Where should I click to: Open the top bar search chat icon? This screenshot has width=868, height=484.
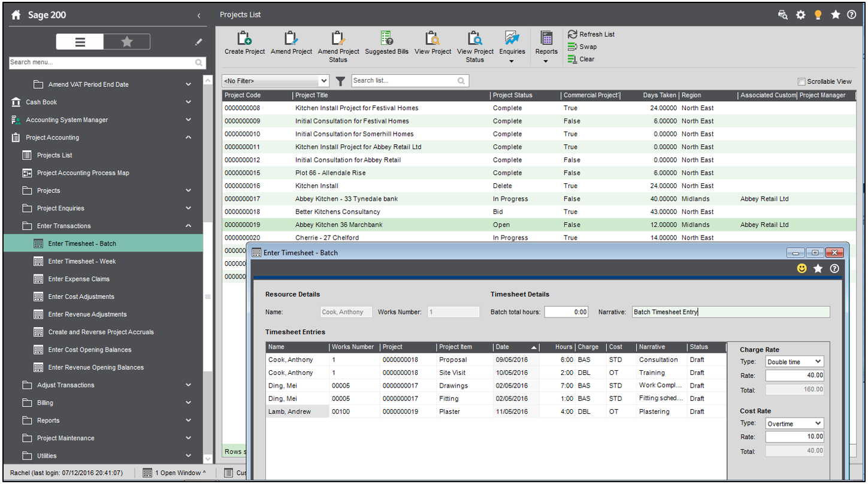click(x=783, y=15)
